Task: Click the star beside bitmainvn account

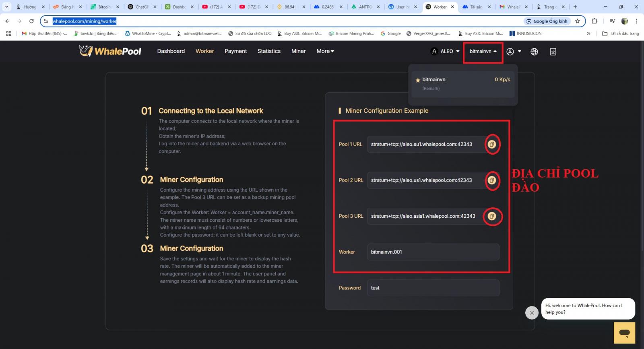Action: (x=418, y=80)
